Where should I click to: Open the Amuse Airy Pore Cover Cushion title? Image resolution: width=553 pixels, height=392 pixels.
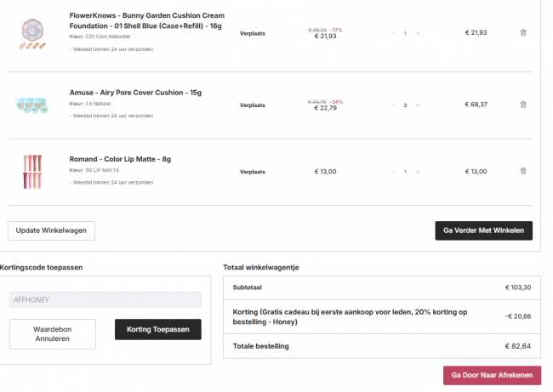tap(134, 93)
